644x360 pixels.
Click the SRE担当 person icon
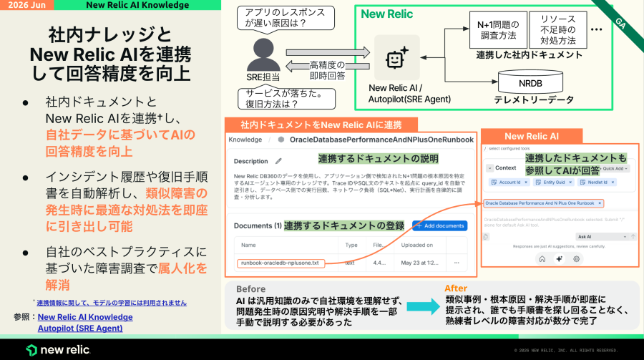(263, 55)
